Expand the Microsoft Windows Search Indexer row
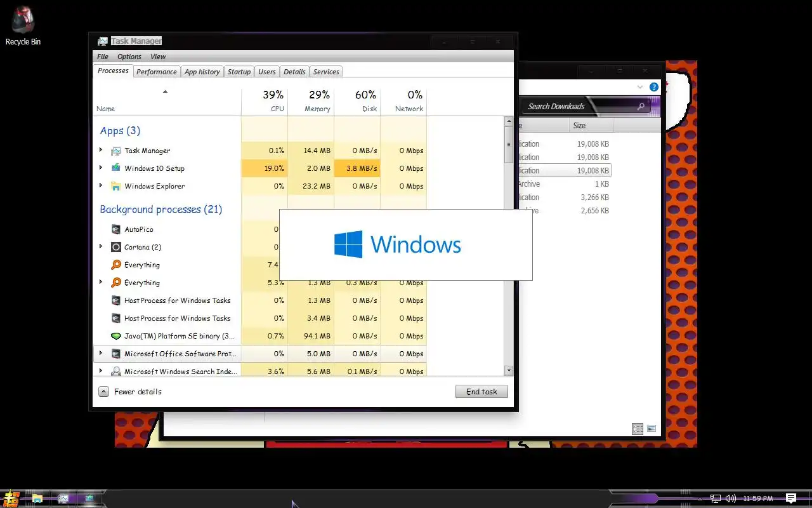 click(x=101, y=371)
